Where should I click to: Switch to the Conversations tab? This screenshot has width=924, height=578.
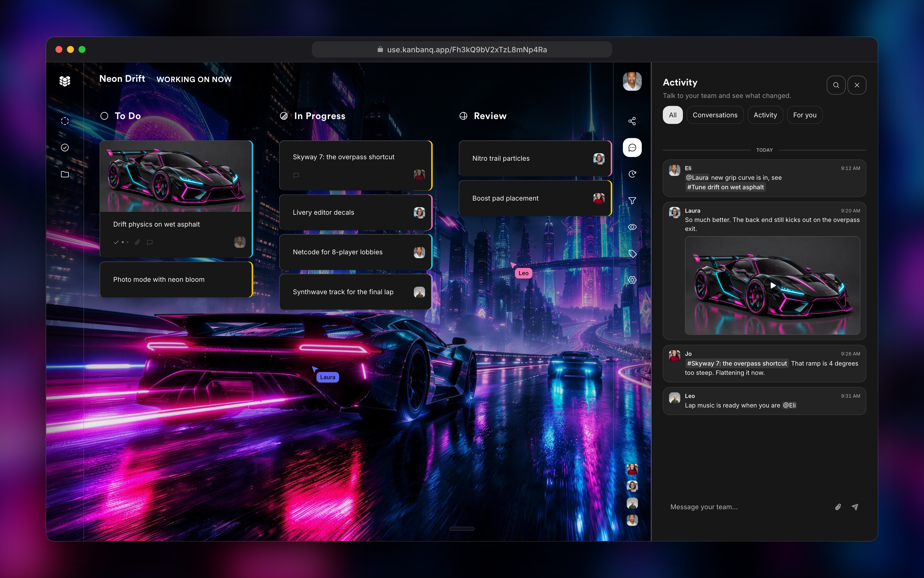715,115
